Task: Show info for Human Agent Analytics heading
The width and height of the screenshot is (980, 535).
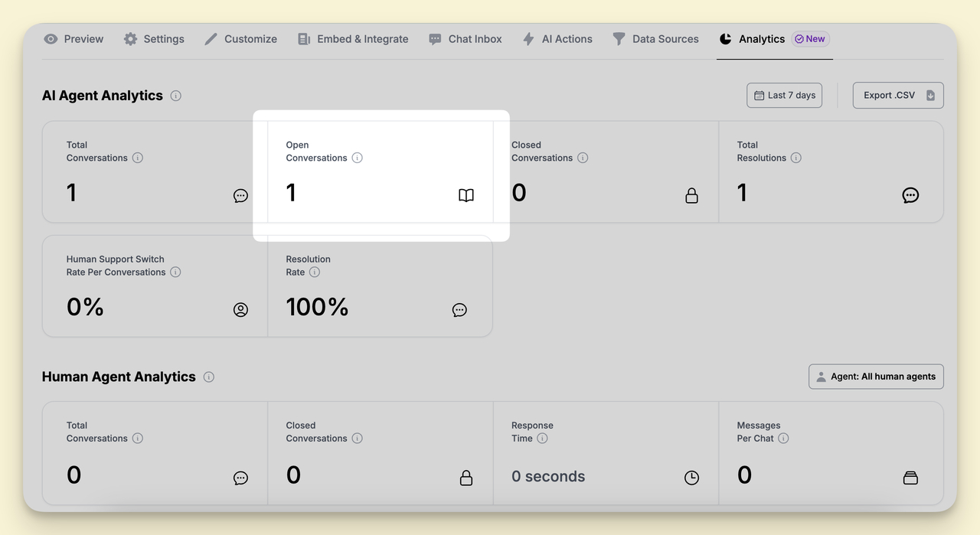Action: pos(209,377)
